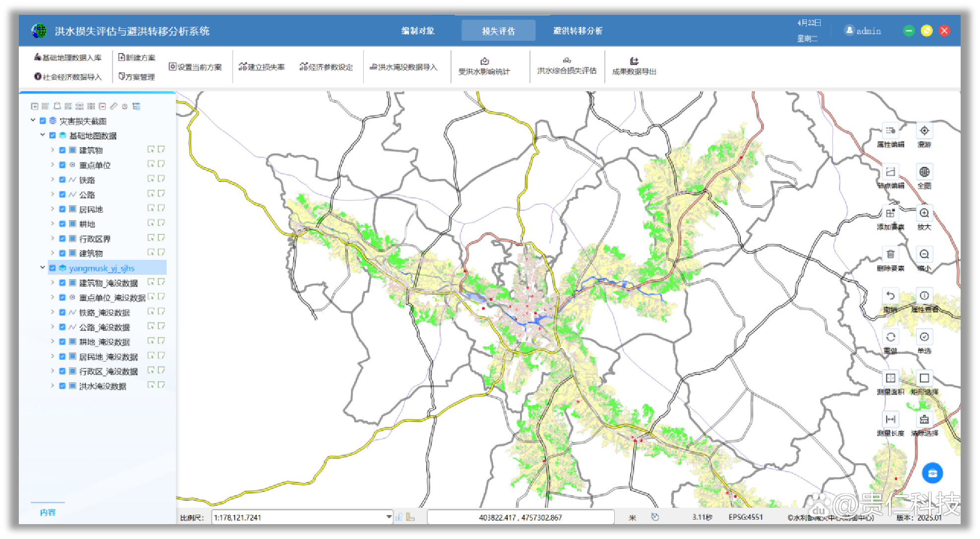Click the admin user avatar icon

pyautogui.click(x=849, y=31)
